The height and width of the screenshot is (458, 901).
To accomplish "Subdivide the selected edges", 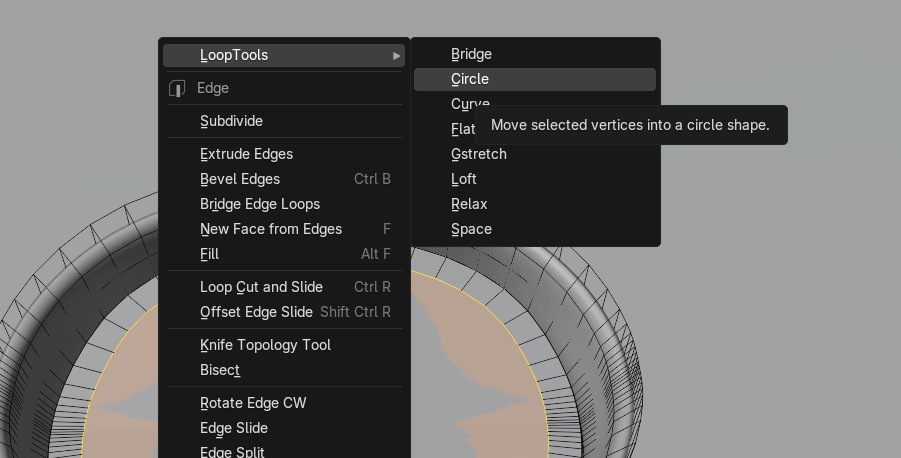I will tap(231, 121).
